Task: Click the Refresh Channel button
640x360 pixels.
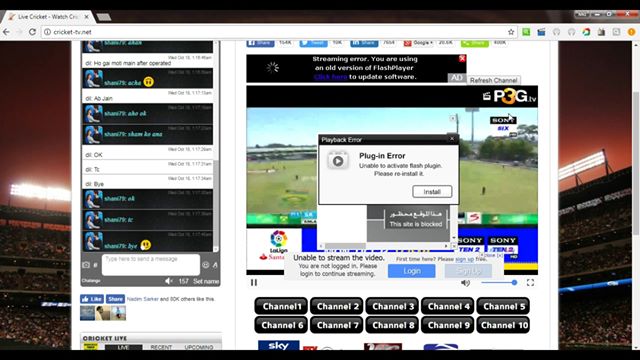Action: tap(493, 80)
